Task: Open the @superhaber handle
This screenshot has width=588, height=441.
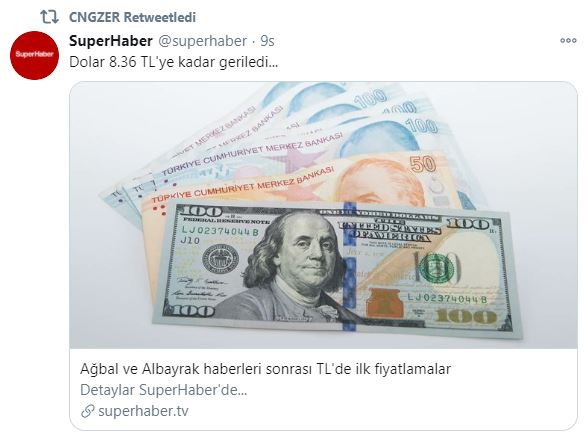Action: 202,41
